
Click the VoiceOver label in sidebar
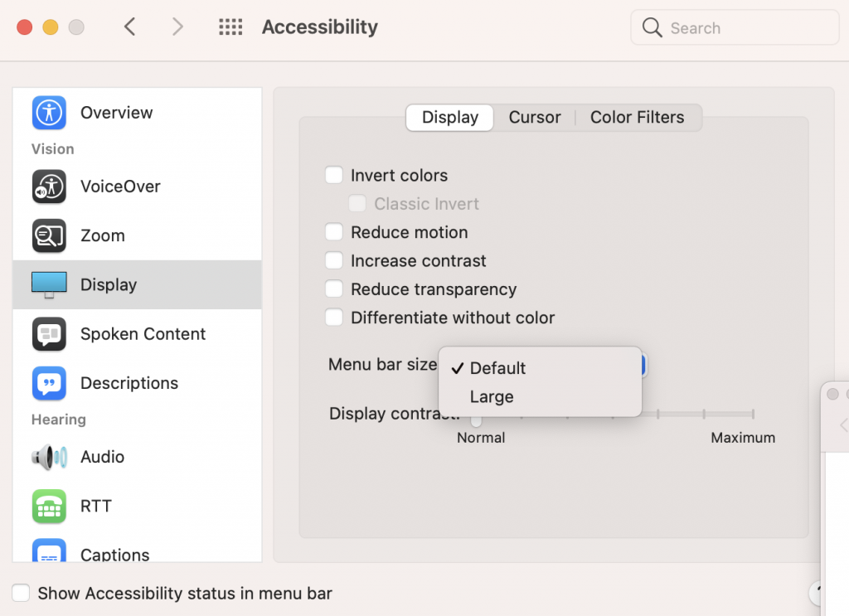120,187
